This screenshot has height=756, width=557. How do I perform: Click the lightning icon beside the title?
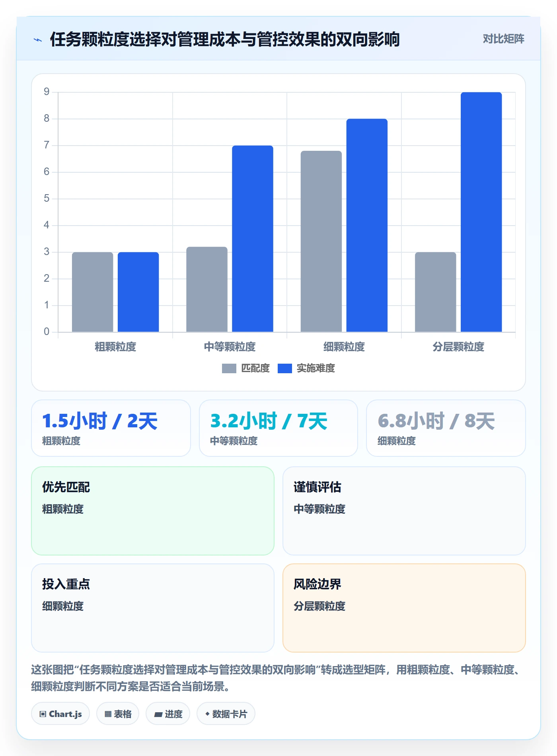[x=38, y=40]
